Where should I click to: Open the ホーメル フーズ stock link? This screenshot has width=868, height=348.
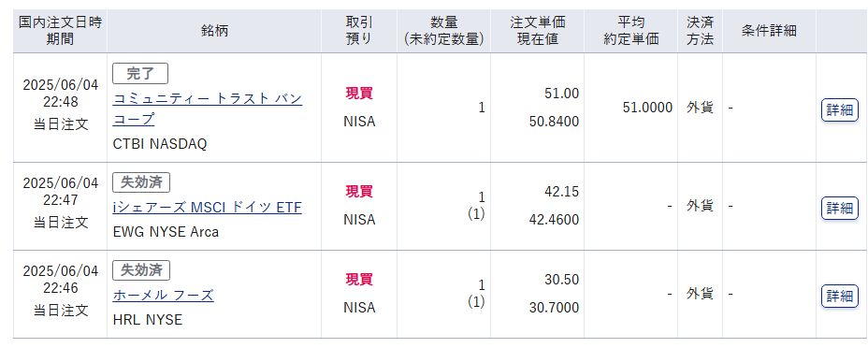164,296
